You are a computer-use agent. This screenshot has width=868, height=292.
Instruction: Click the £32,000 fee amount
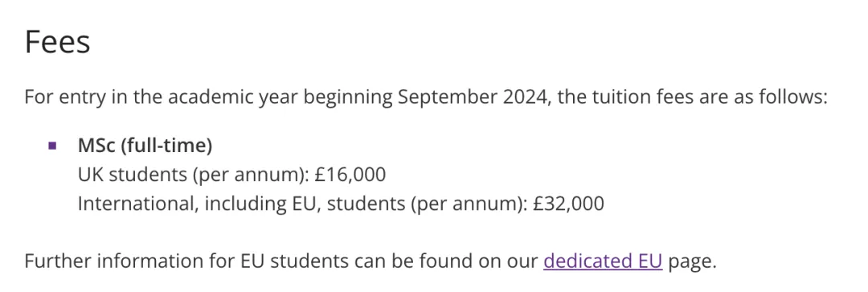(568, 204)
